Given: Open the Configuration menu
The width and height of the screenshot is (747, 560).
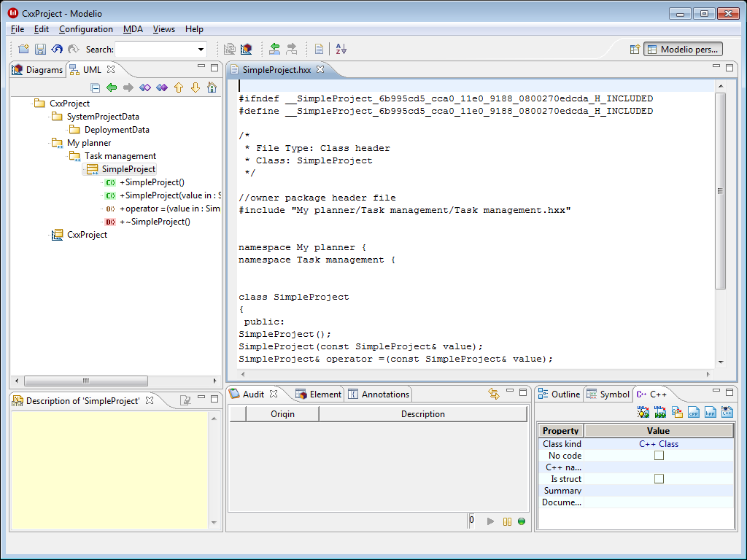Looking at the screenshot, I should 86,29.
